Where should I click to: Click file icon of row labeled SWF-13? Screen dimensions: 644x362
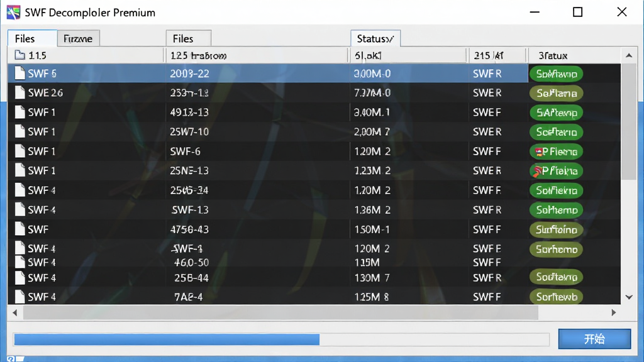click(19, 209)
